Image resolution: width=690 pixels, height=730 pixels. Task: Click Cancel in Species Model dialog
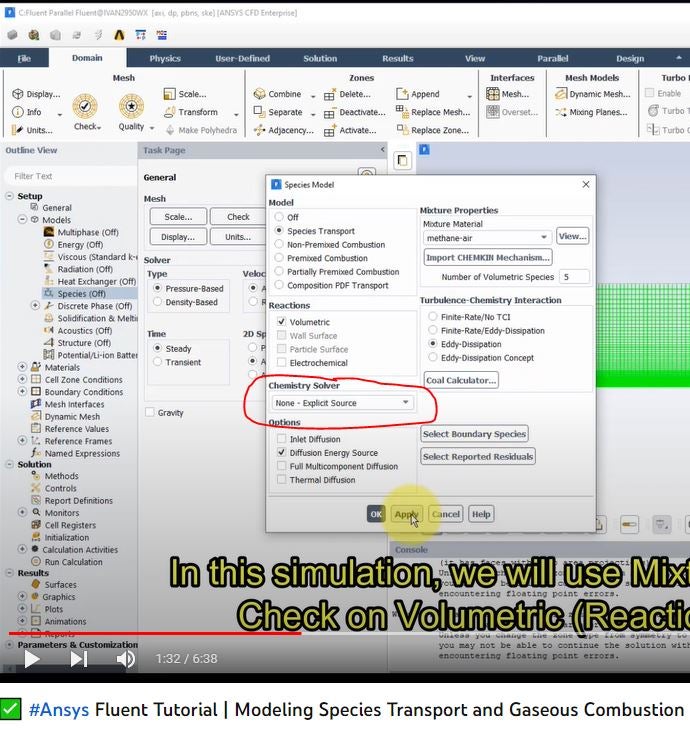pos(446,514)
